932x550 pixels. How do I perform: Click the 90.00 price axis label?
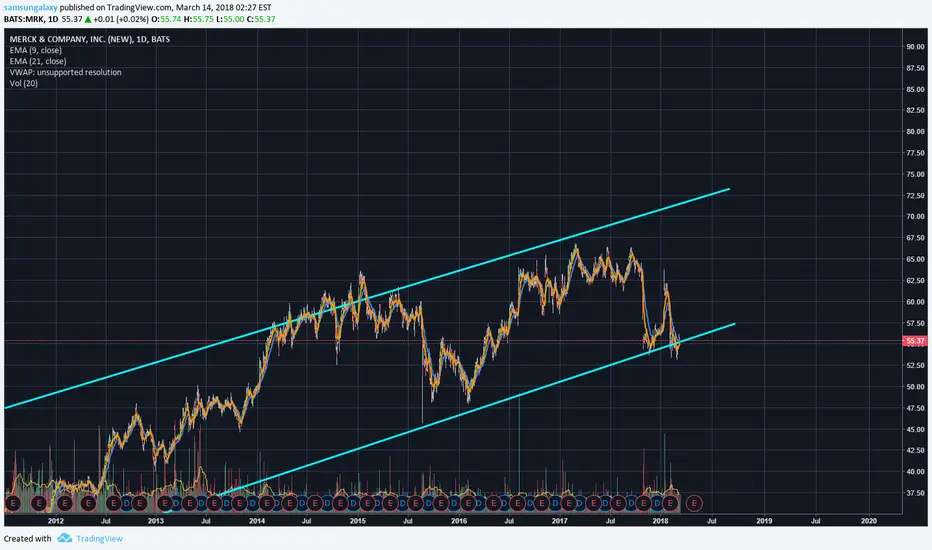[915, 46]
